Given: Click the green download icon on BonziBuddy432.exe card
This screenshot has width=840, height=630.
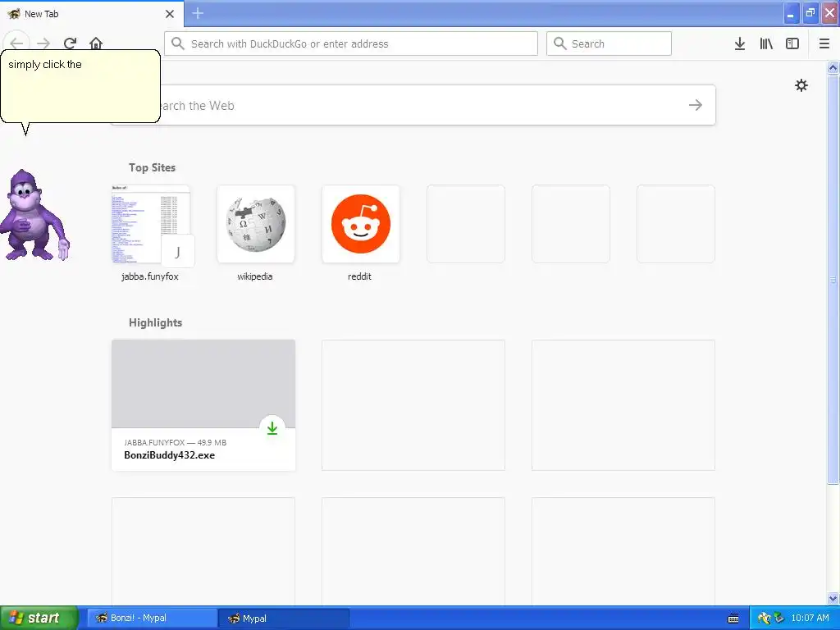Looking at the screenshot, I should (x=272, y=428).
